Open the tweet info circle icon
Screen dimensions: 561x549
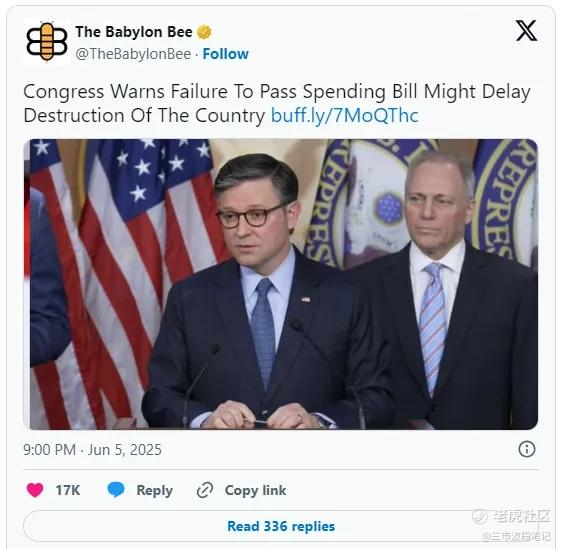[527, 449]
